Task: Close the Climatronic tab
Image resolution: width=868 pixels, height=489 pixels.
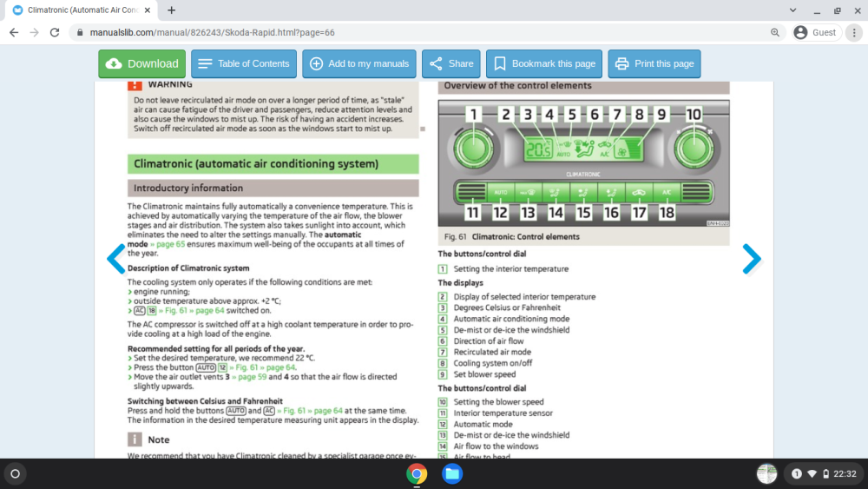Action: (148, 10)
